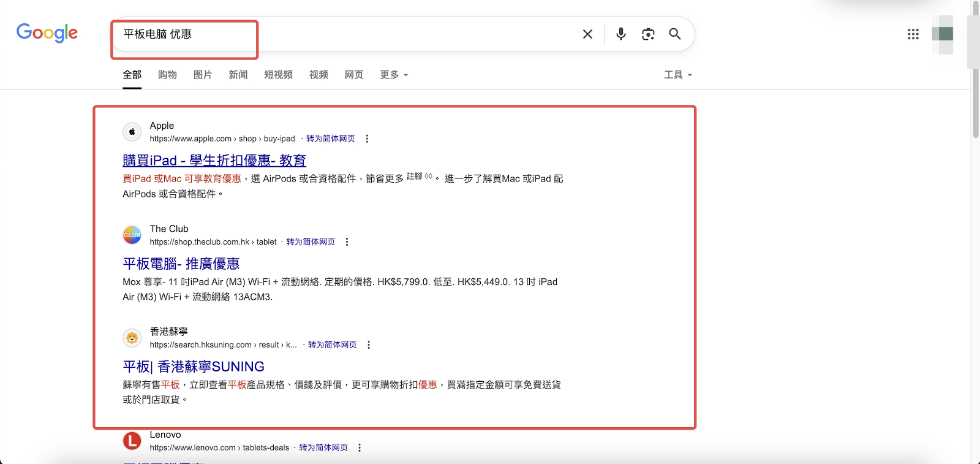Open the 平板| 香港蘇寧SUNING link

tap(194, 367)
